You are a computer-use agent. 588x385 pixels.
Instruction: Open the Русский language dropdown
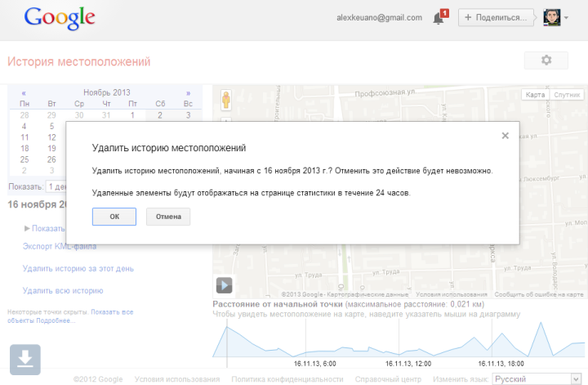[x=537, y=379]
